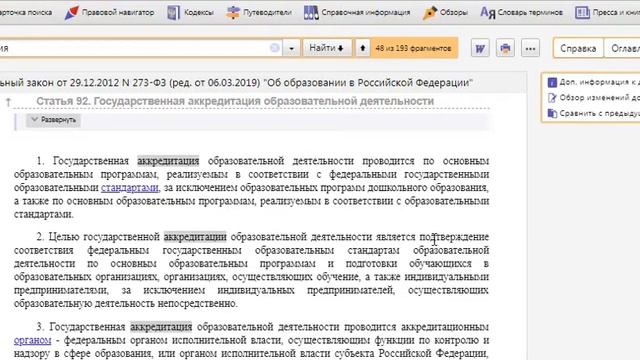The image size is (640, 360).
Task: Click the Сравнить с предыдущей compare icon
Action: pos(552,113)
